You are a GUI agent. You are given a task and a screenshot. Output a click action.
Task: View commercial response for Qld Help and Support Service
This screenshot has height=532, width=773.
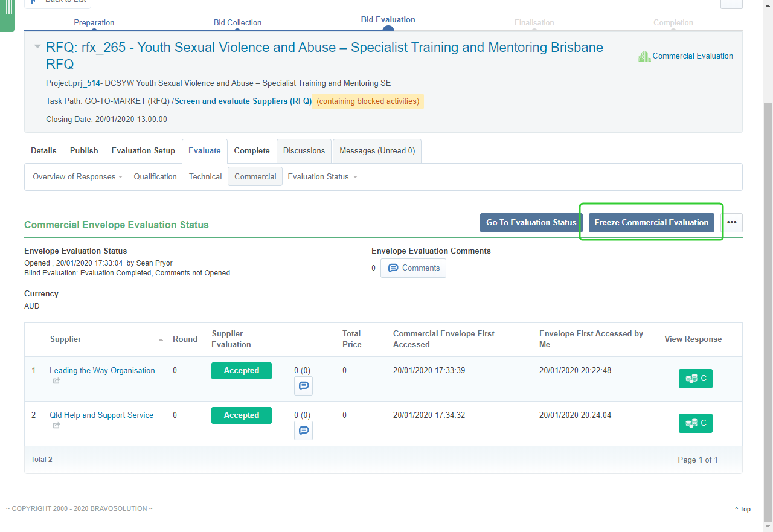tap(695, 423)
